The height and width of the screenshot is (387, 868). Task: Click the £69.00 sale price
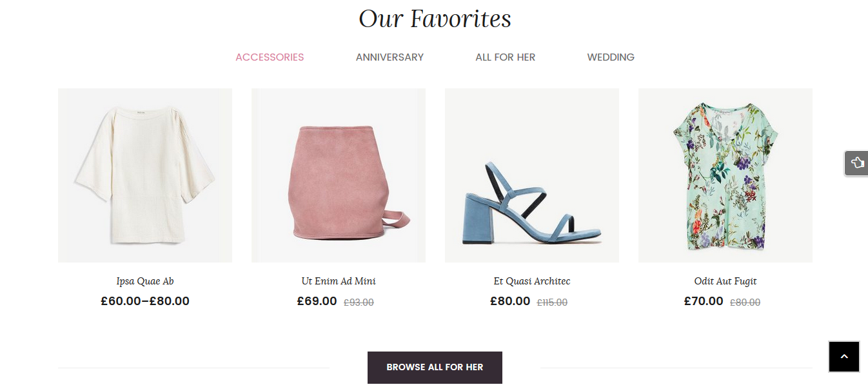tap(317, 301)
